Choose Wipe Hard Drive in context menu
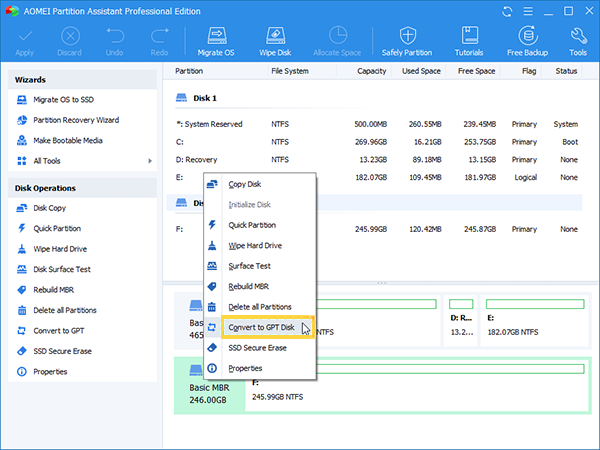Screen dimensions: 600x450 point(260,246)
